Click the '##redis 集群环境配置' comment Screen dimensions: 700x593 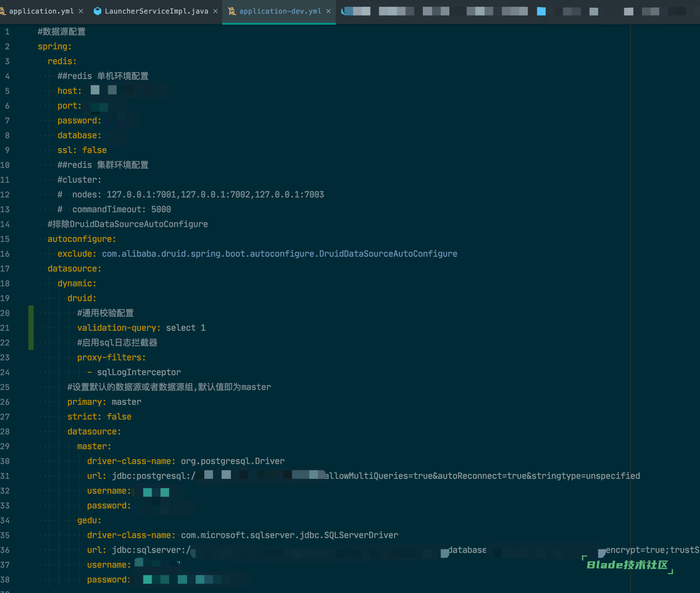click(x=103, y=165)
